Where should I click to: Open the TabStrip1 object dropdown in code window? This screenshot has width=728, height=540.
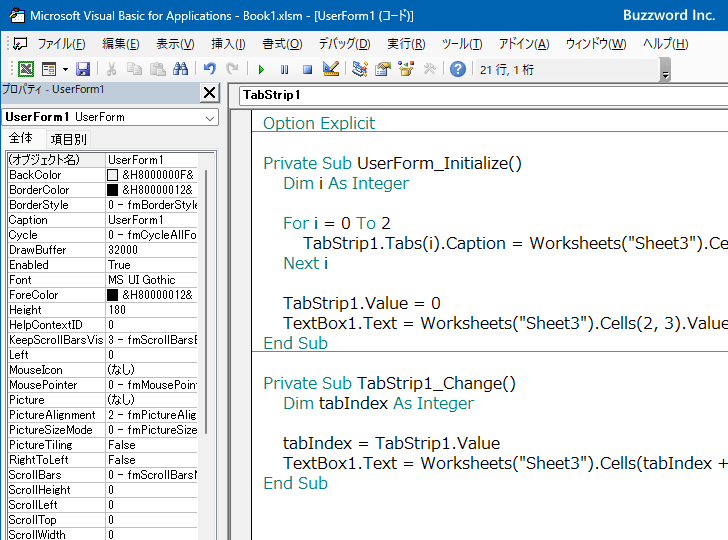point(484,95)
